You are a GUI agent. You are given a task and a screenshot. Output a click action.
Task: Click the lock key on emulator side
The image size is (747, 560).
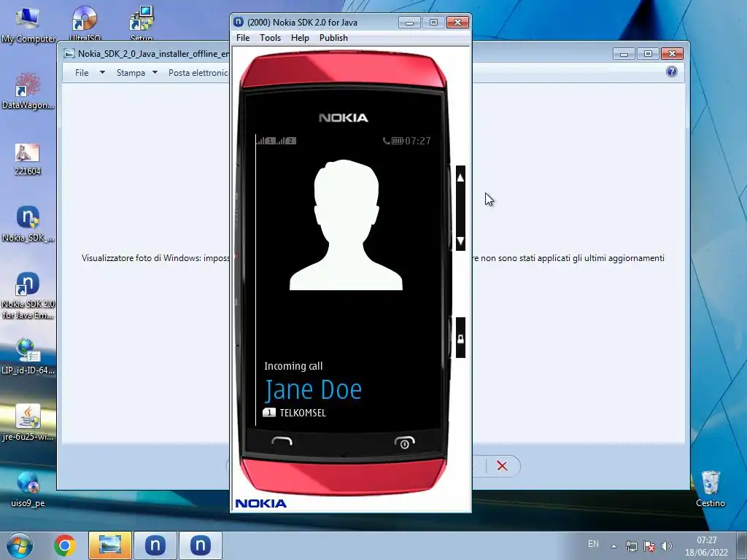(460, 338)
